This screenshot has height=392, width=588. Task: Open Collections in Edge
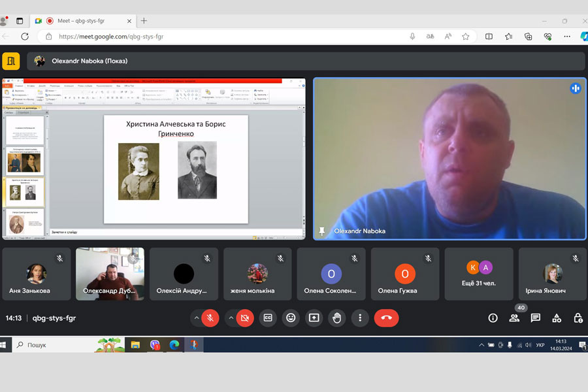click(x=528, y=37)
